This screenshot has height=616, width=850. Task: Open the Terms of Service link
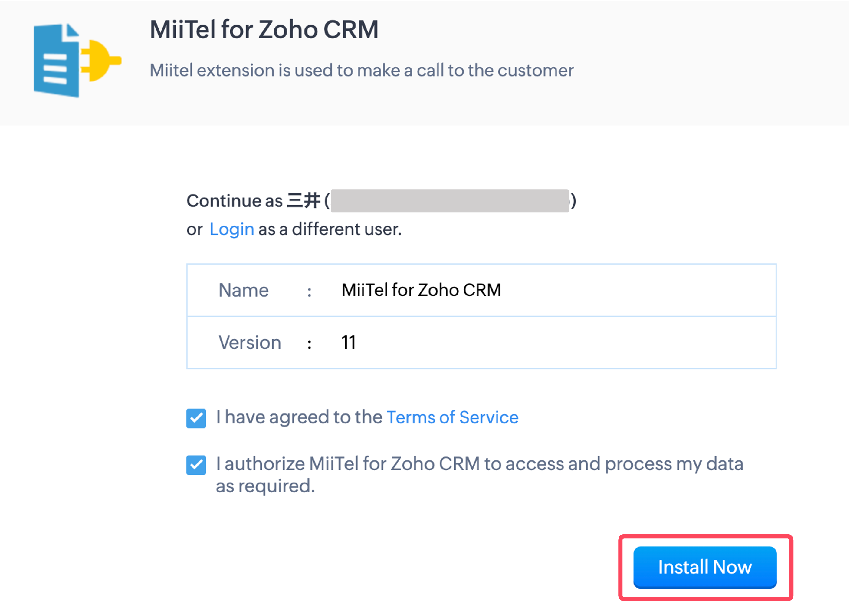(453, 418)
